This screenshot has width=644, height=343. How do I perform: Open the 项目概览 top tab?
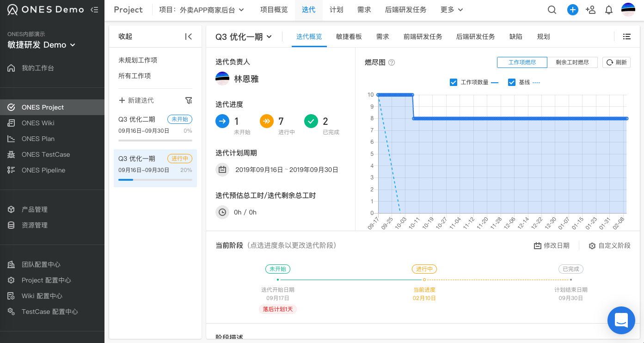274,10
